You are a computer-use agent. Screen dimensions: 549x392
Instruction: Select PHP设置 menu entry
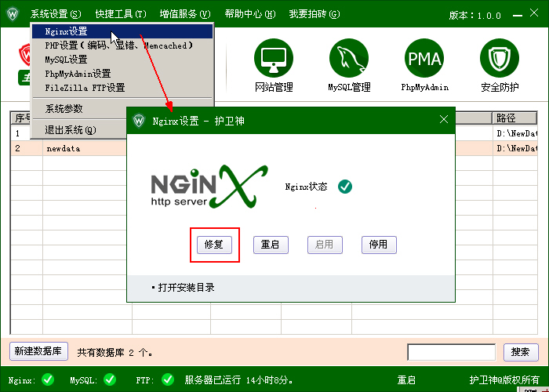pos(122,45)
